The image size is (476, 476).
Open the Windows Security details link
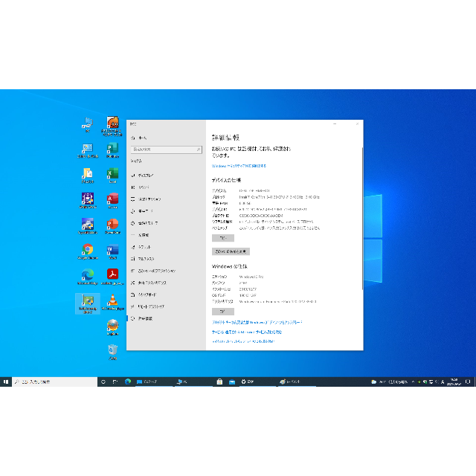[x=239, y=166]
